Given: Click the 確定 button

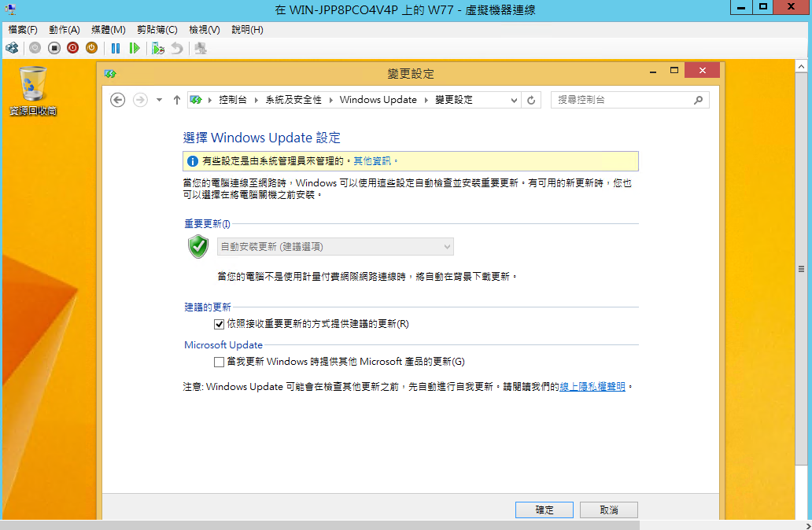Looking at the screenshot, I should [x=544, y=510].
